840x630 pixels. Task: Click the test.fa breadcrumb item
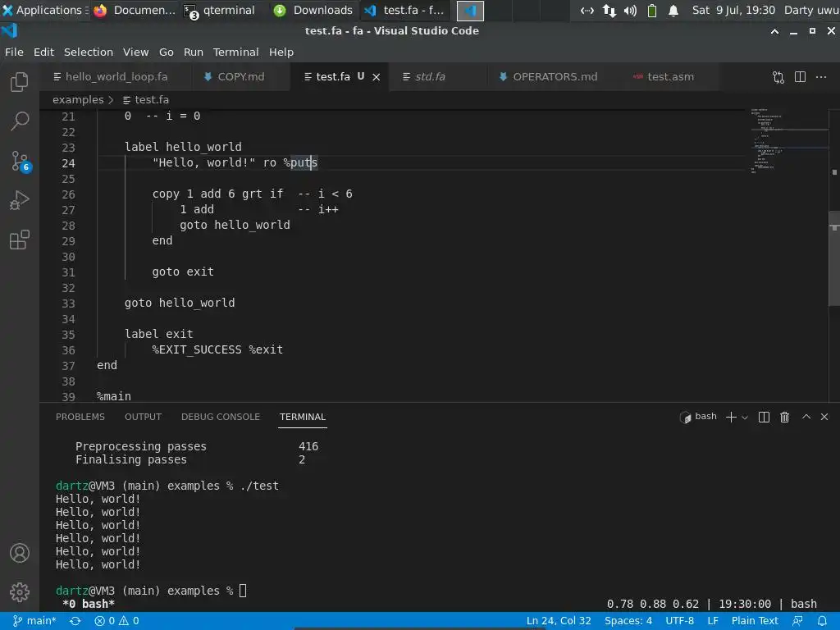click(146, 99)
